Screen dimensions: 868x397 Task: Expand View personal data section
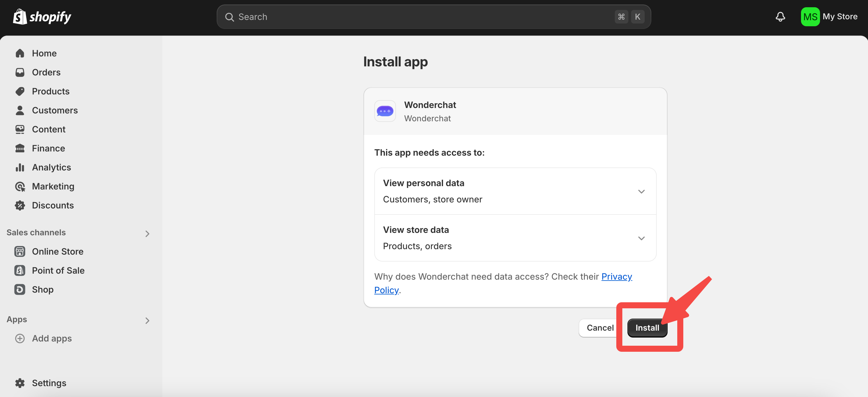click(641, 191)
